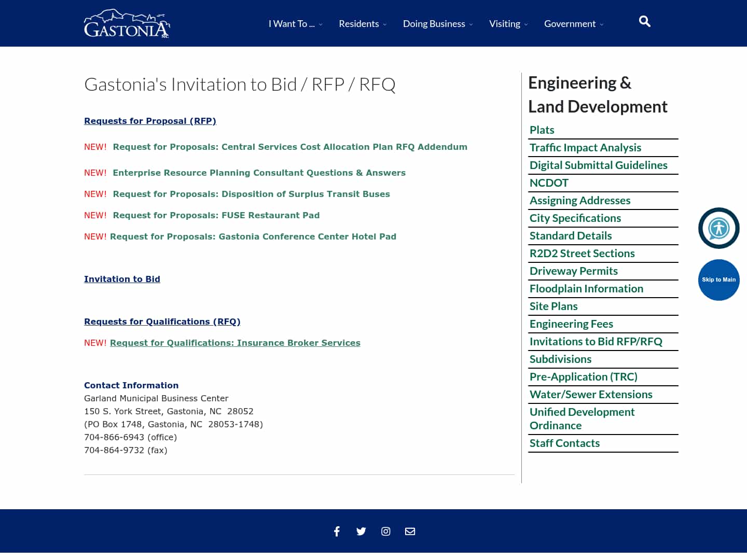The width and height of the screenshot is (747, 560).
Task: Select Traffic Impact Analysis from sidebar
Action: [x=585, y=147]
